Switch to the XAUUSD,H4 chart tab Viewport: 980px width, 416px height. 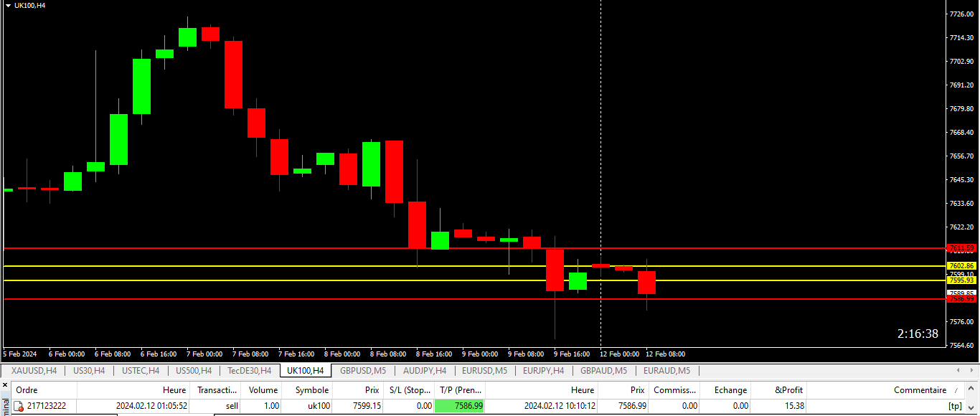34,371
